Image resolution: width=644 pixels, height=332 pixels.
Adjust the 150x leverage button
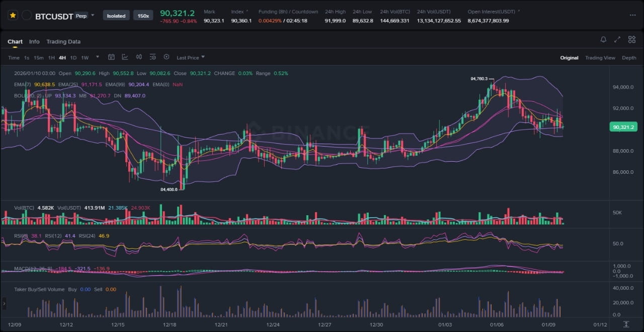[143, 16]
